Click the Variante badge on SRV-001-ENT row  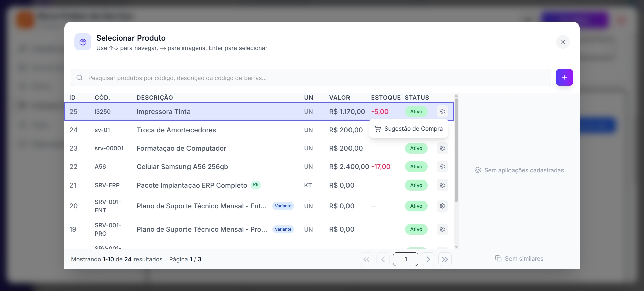click(x=283, y=206)
